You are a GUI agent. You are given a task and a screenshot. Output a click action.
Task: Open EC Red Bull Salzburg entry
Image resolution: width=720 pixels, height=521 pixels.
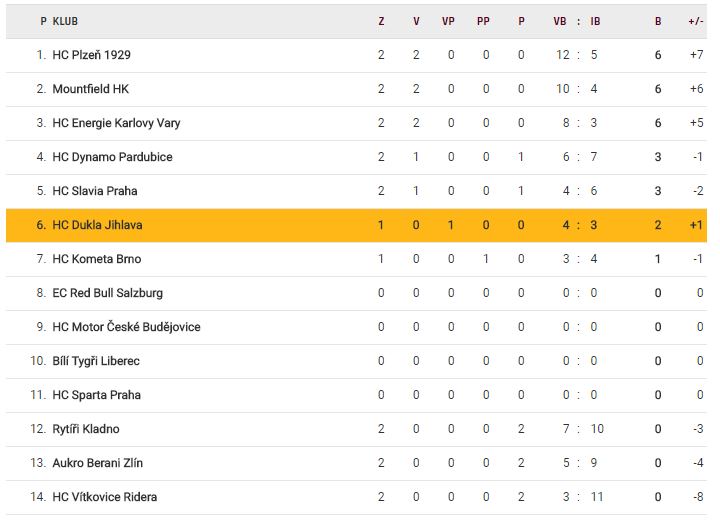click(107, 293)
